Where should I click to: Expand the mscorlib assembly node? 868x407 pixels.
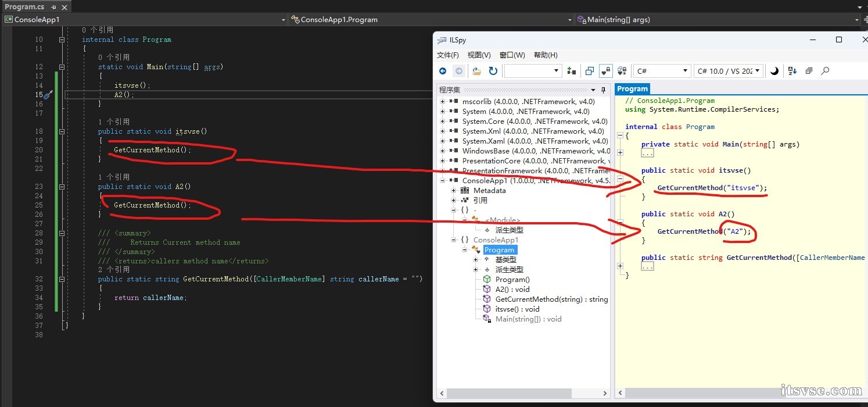click(443, 102)
